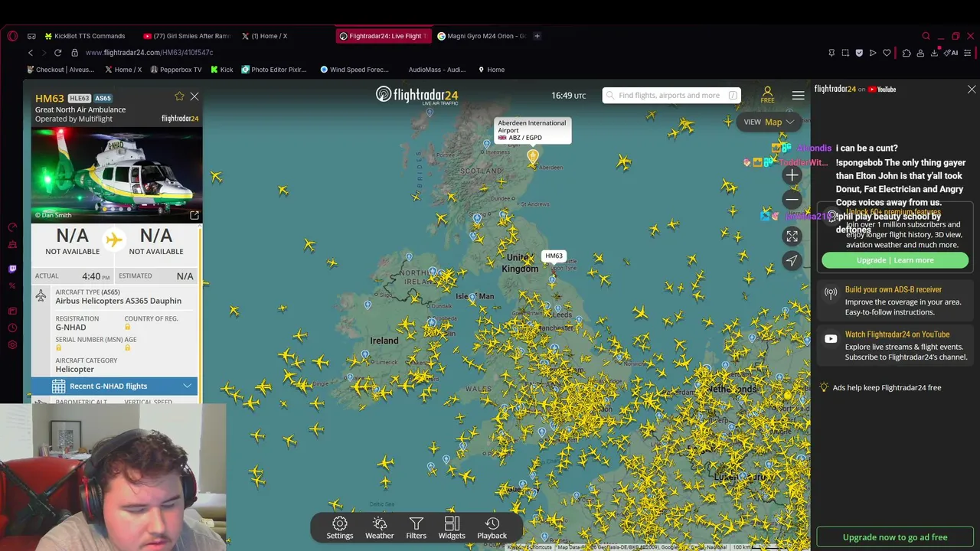
Task: Open the Wind Speed Forecast bookmark
Action: click(x=354, y=70)
